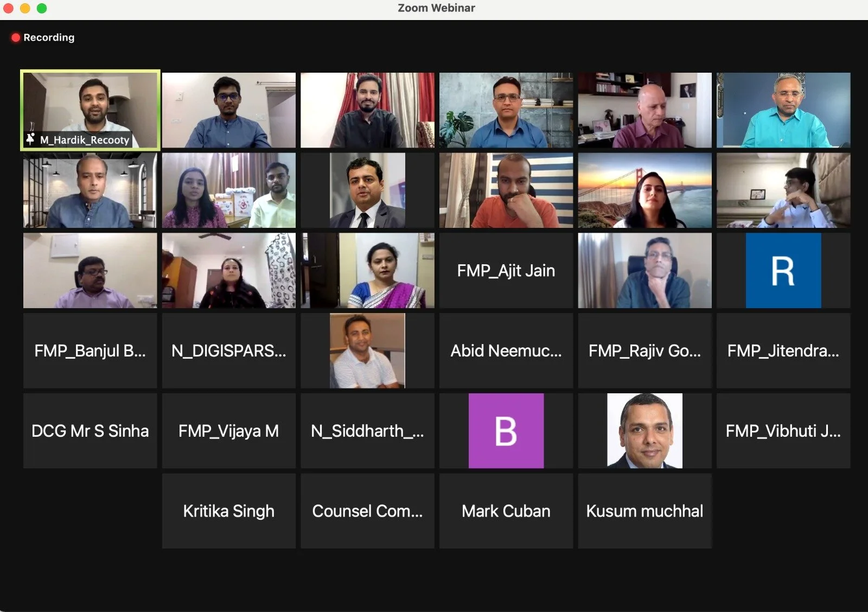Click the pin icon on M_Hardik_Recooty tile

click(x=30, y=139)
